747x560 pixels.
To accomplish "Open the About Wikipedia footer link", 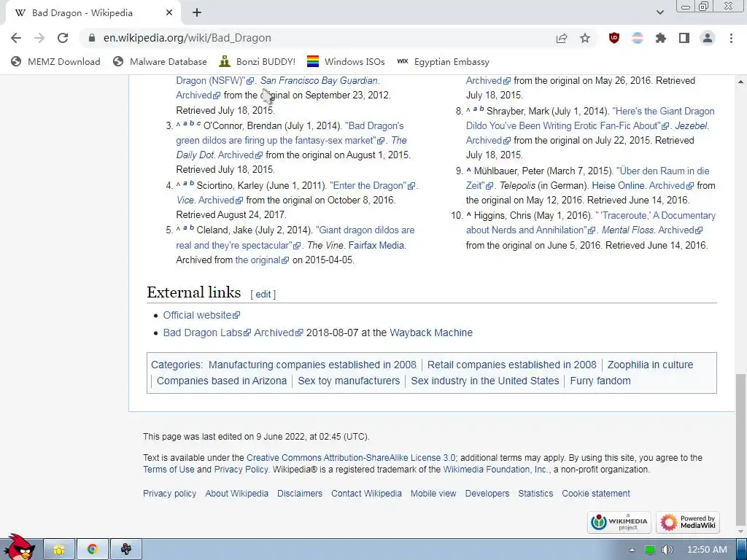I will click(x=237, y=494).
